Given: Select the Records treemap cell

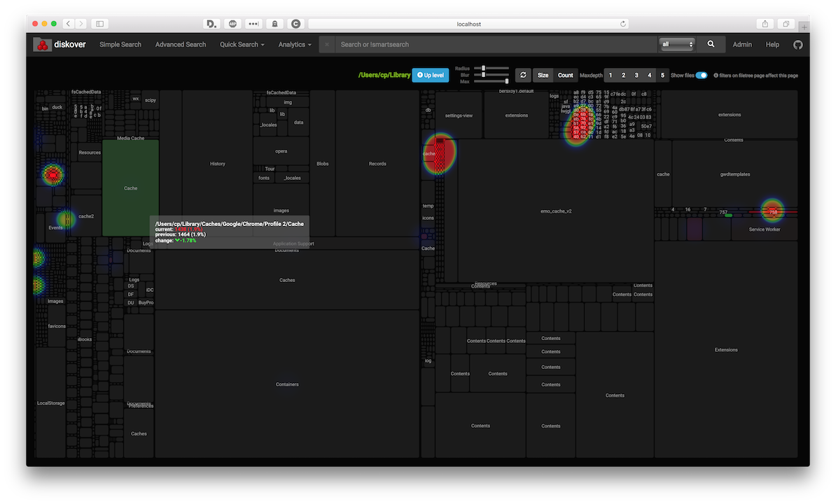Looking at the screenshot, I should pos(377,164).
